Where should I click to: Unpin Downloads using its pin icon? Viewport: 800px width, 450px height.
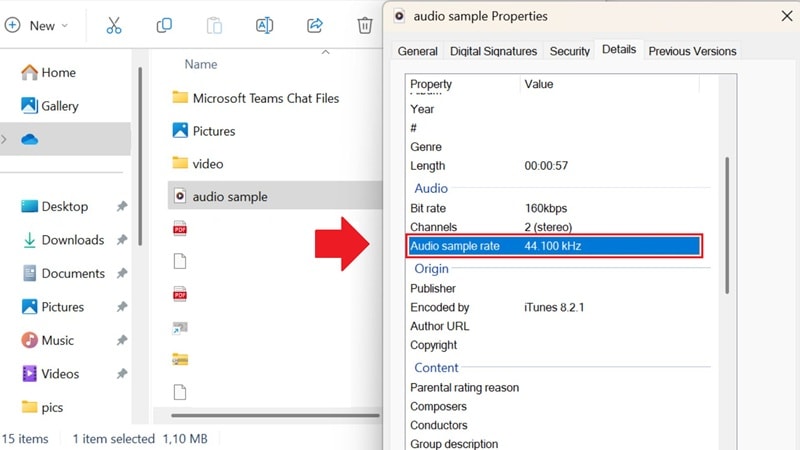pos(121,240)
